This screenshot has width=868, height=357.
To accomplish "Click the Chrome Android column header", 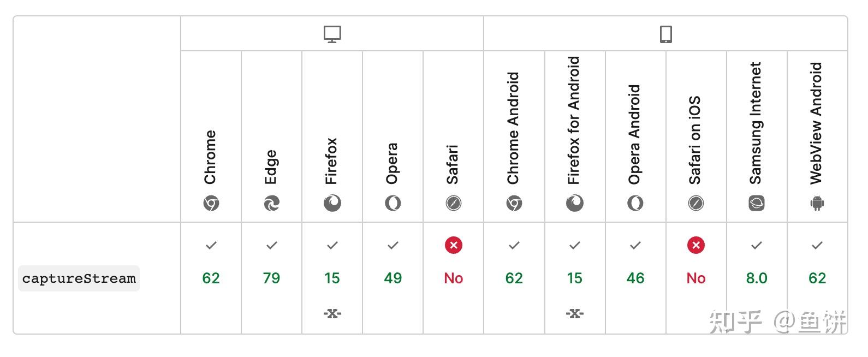I will 513,128.
